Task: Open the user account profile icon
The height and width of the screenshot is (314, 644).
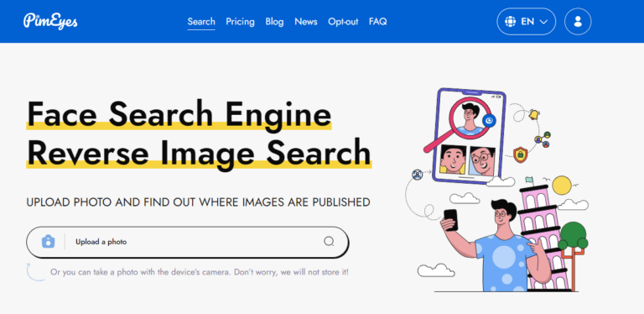Action: tap(578, 21)
